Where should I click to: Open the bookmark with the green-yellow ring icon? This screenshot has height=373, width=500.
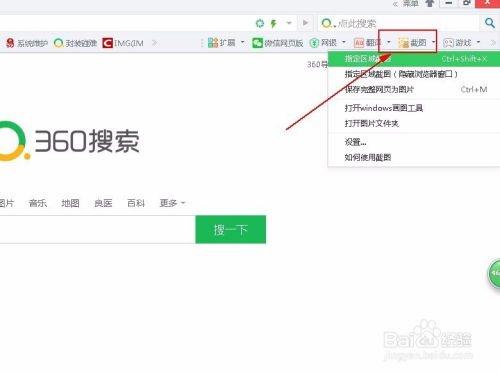[x=75, y=43]
